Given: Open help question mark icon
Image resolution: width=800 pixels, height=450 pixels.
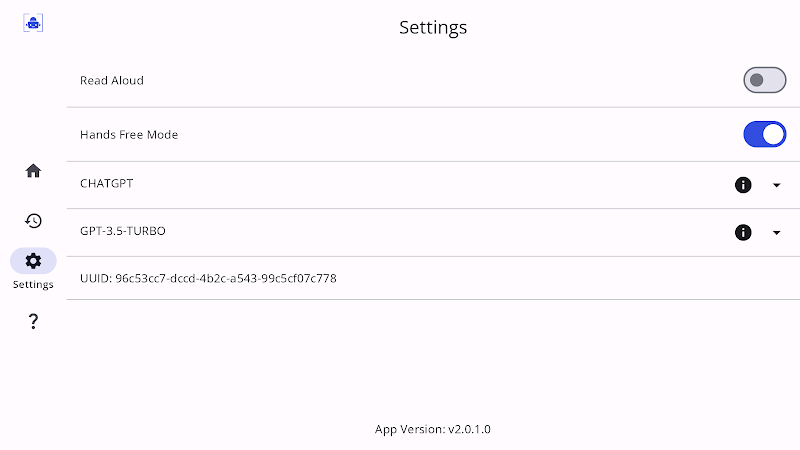Looking at the screenshot, I should click(x=33, y=321).
